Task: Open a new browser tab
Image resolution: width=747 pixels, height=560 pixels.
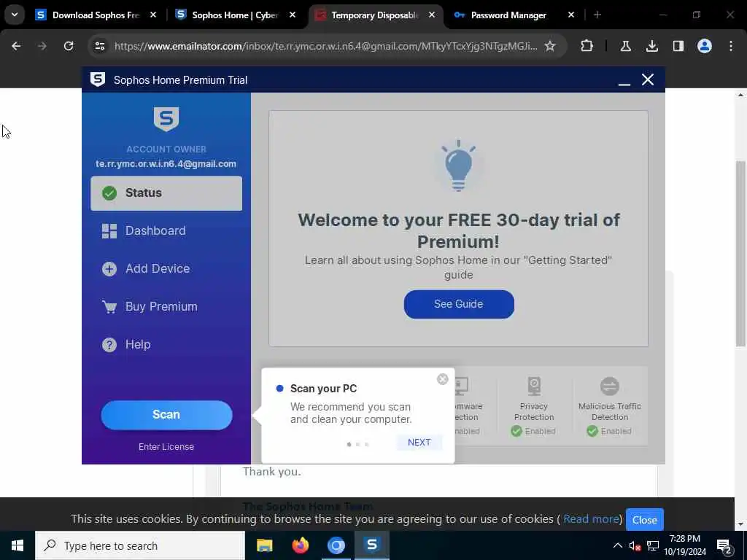Action: click(x=597, y=15)
